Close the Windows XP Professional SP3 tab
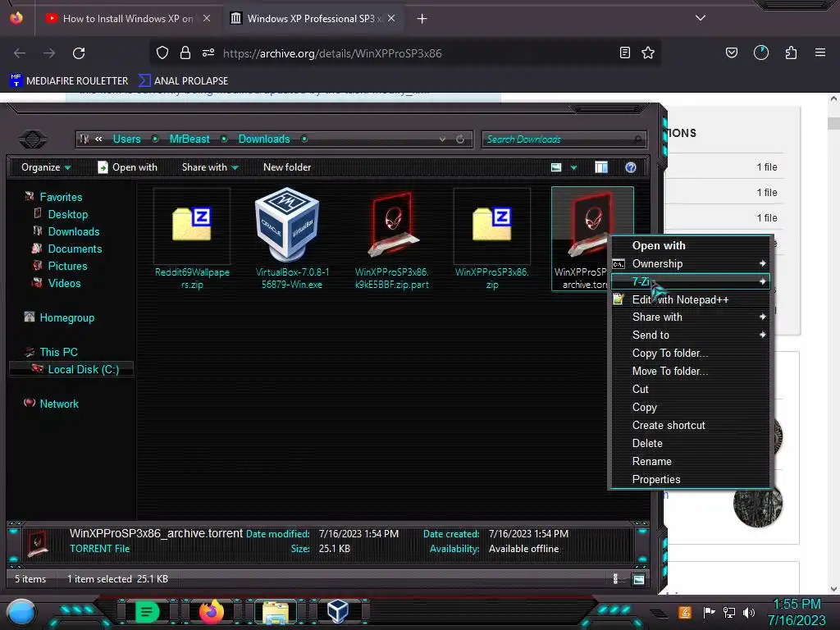840x630 pixels. 391,18
